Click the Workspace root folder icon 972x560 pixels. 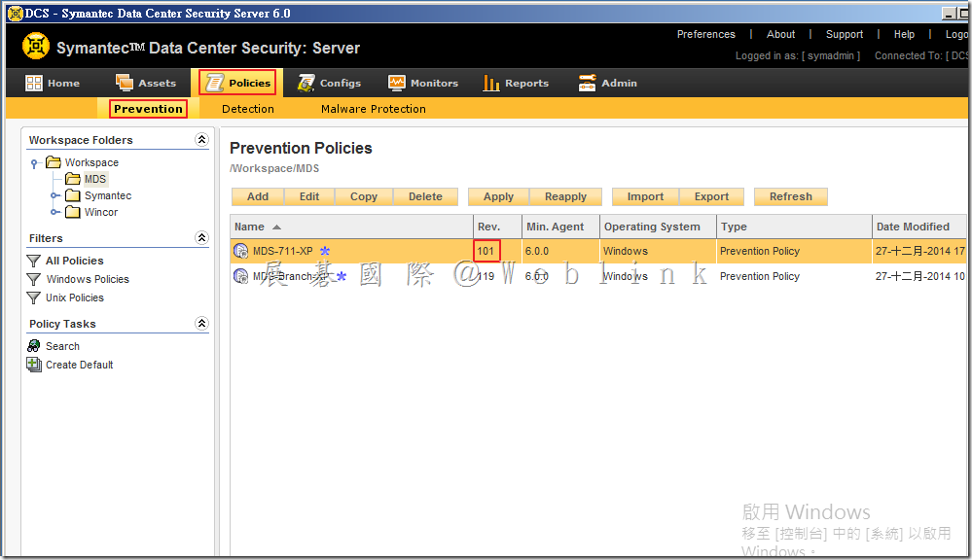tap(54, 162)
